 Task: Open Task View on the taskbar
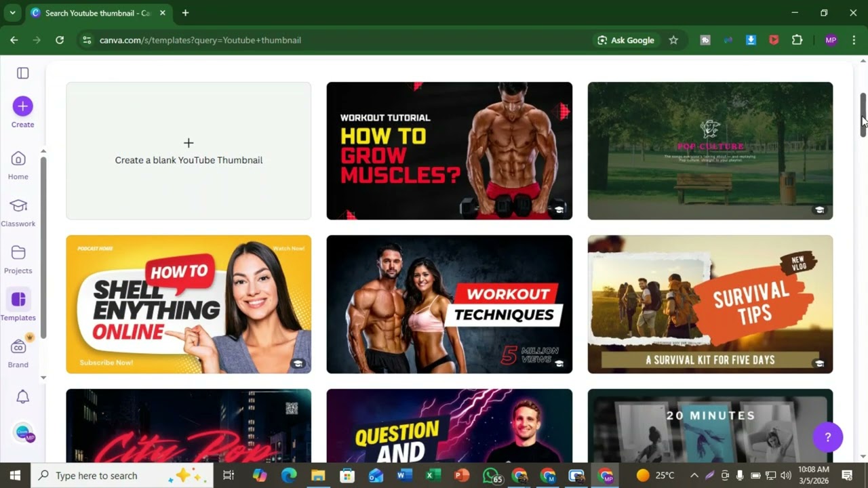229,475
